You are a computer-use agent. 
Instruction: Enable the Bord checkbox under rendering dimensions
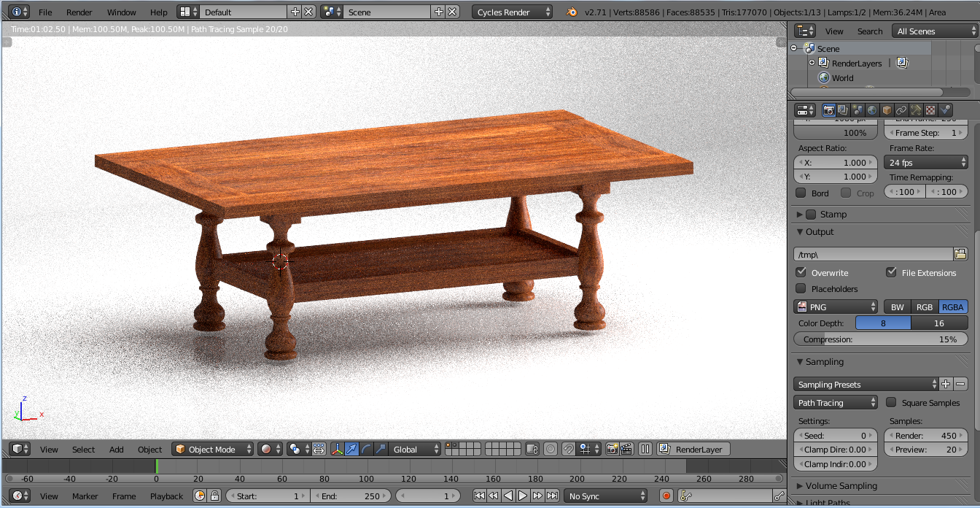[x=802, y=192]
